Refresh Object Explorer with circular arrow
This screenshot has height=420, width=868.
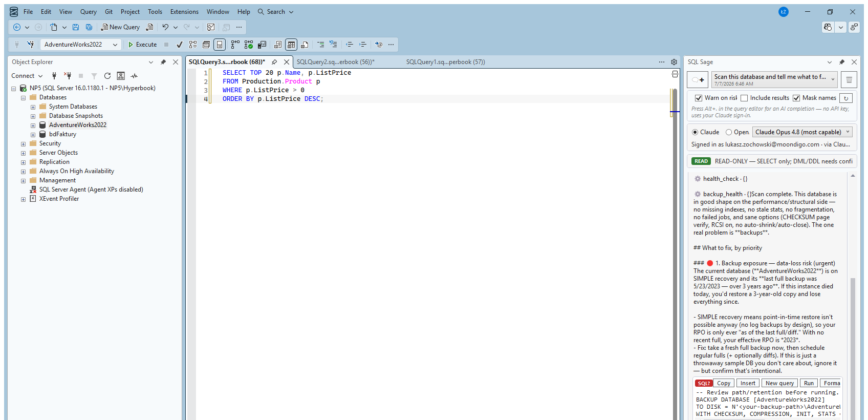(107, 76)
